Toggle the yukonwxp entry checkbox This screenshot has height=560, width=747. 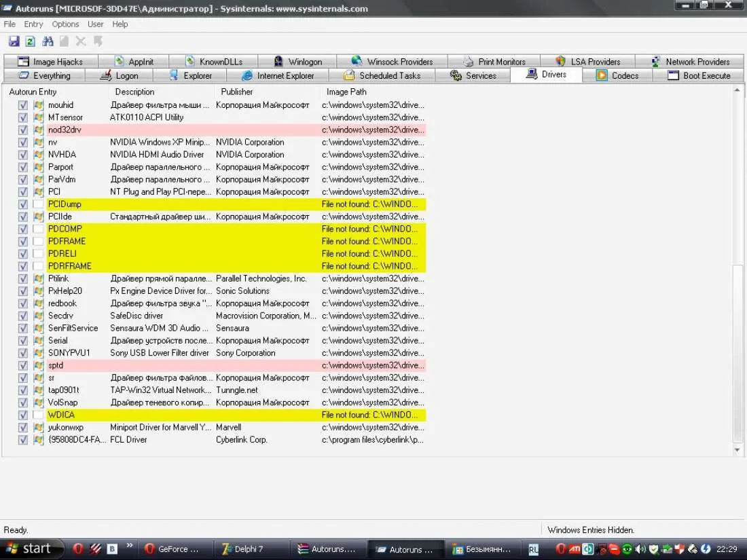23,427
